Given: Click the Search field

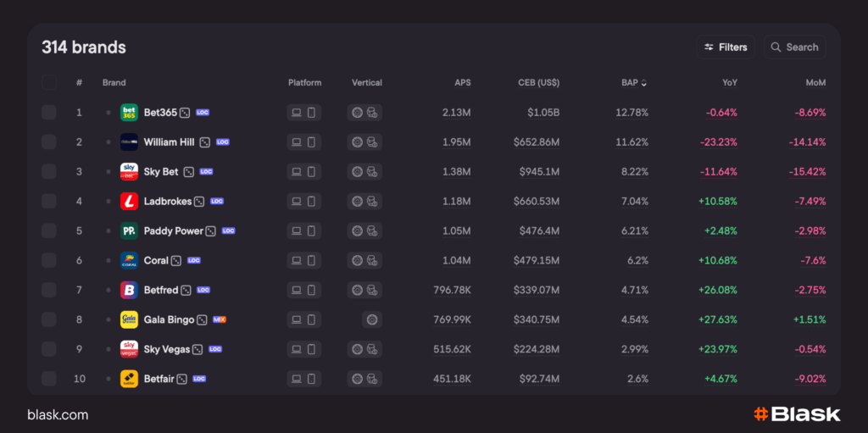Looking at the screenshot, I should (794, 47).
